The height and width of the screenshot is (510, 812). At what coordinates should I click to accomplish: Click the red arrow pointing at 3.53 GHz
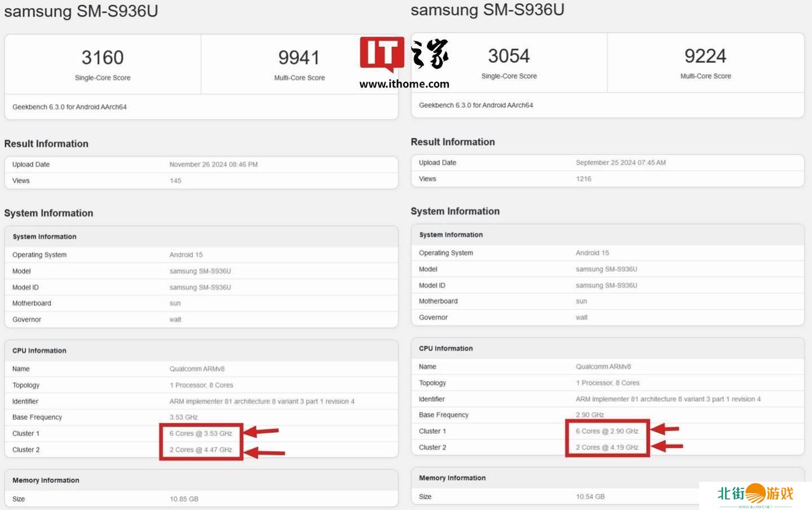[x=261, y=432]
